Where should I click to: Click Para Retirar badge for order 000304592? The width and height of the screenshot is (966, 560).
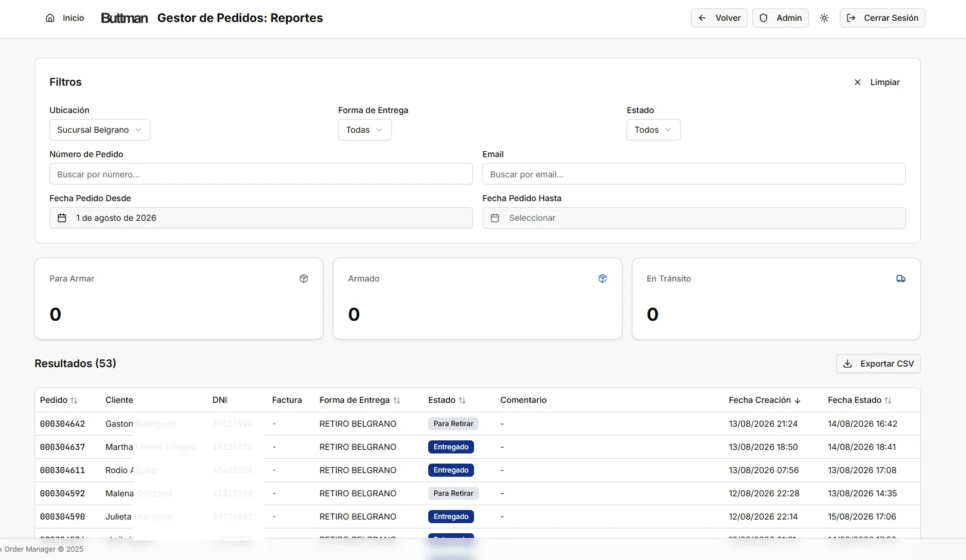(453, 493)
